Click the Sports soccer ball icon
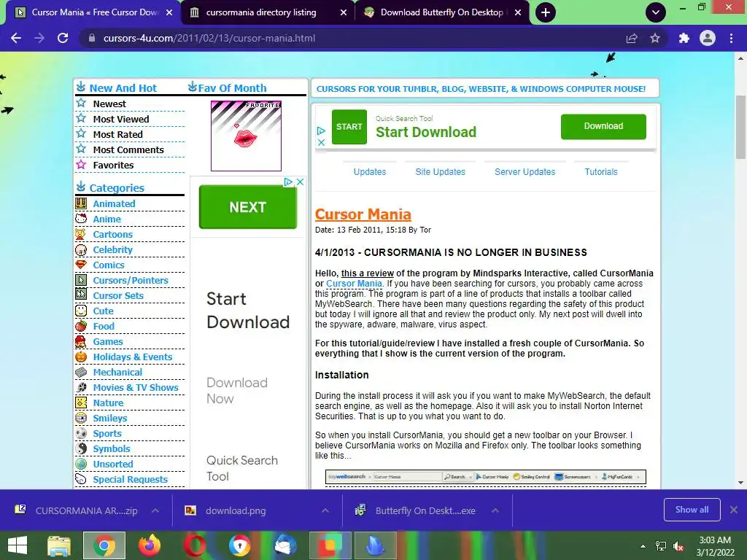 81,433
